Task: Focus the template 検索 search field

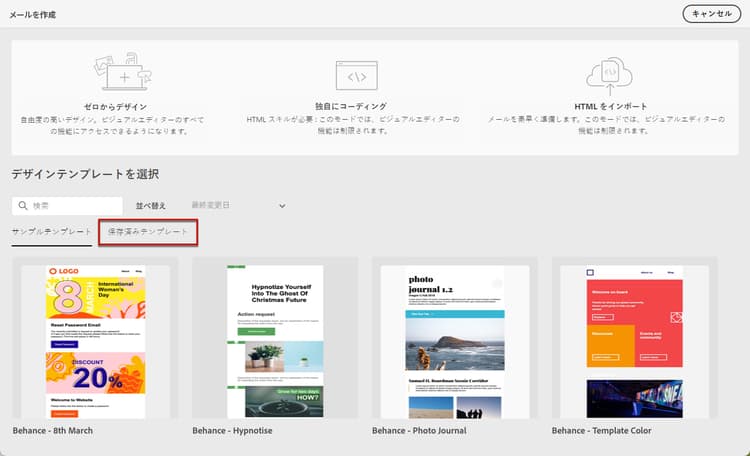Action: pos(67,206)
